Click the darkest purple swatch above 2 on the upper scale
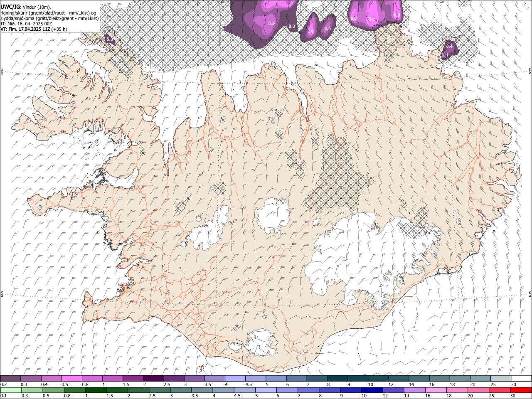The width and height of the screenshot is (532, 399). click(153, 378)
